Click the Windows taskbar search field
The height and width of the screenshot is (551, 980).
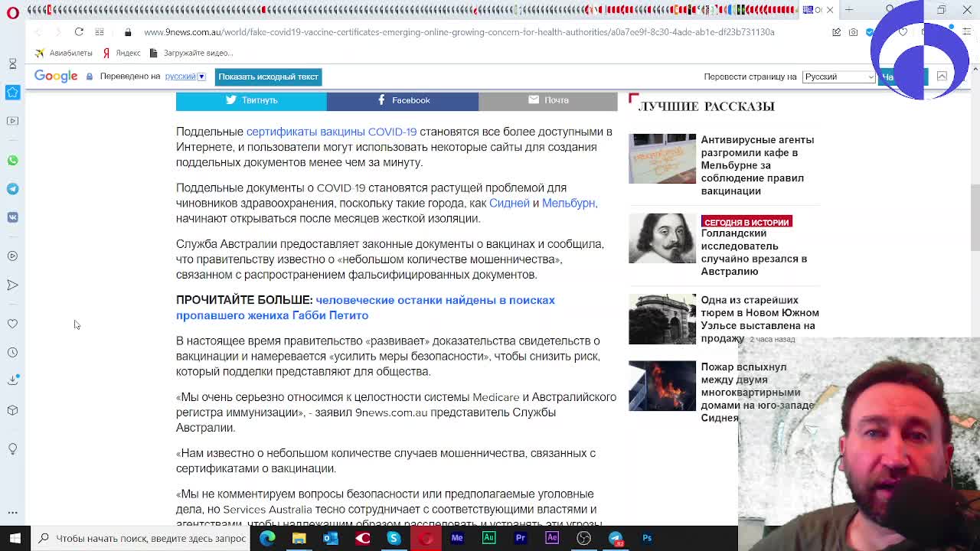[x=141, y=538]
